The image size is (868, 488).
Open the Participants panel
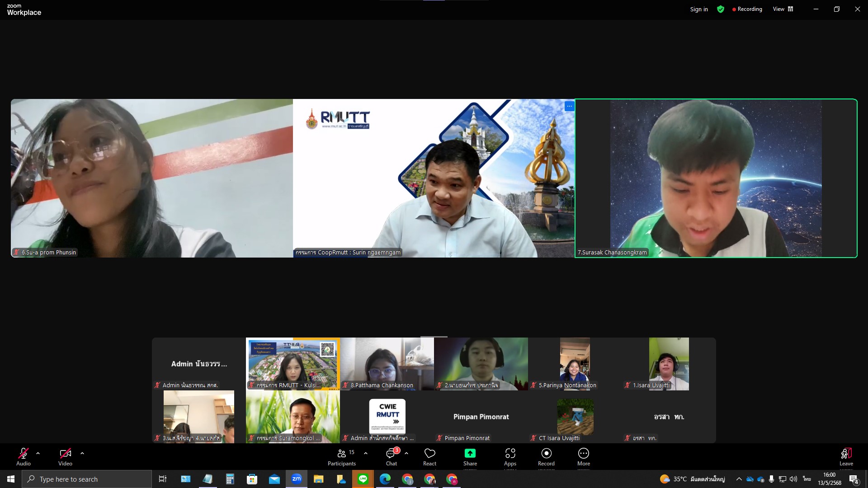(342, 456)
